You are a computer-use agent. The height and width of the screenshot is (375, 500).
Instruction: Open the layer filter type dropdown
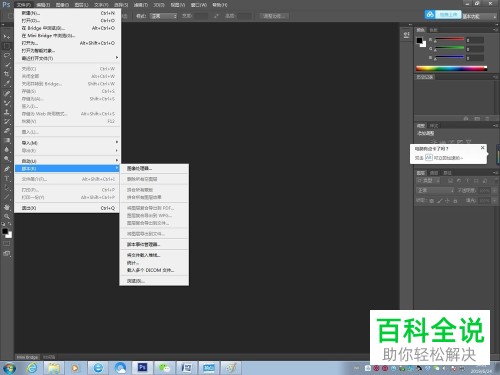tap(428, 181)
